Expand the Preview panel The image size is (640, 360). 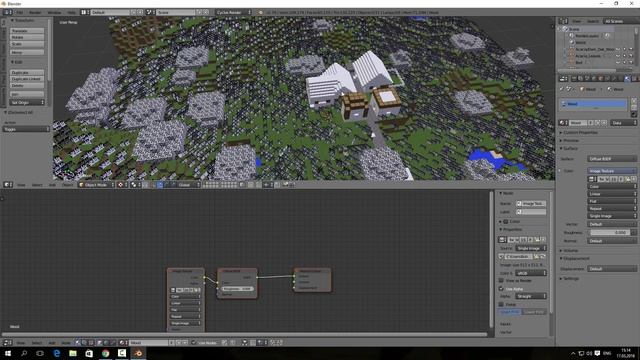[x=570, y=140]
